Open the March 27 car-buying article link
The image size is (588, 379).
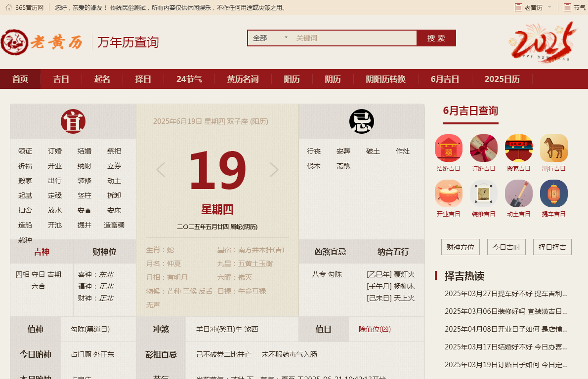505,294
